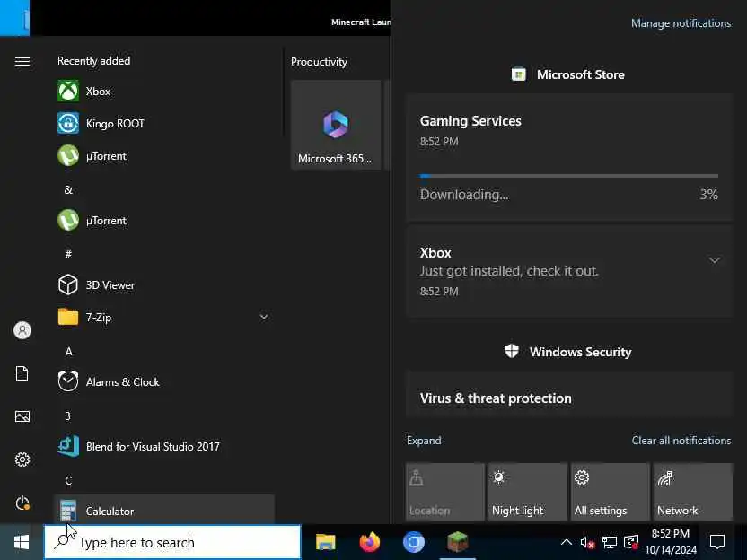Expand the 7-Zip folder chevron
The width and height of the screenshot is (747, 560).
click(x=263, y=317)
